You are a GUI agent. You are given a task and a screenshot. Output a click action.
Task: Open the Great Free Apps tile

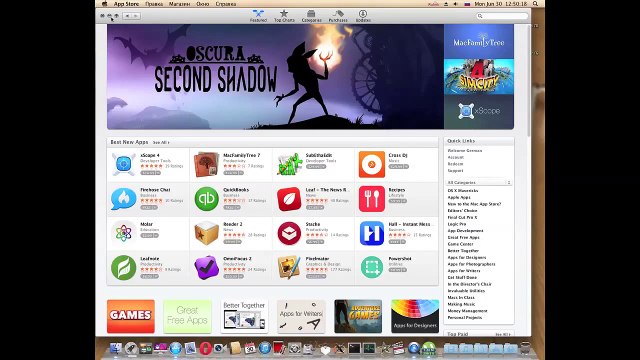click(187, 316)
